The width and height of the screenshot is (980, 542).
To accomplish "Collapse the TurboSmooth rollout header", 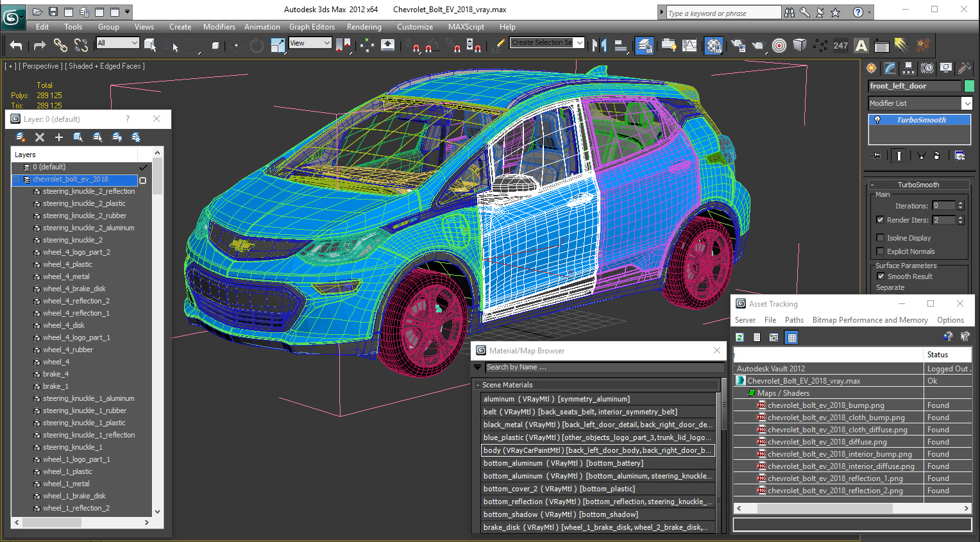I will (918, 185).
